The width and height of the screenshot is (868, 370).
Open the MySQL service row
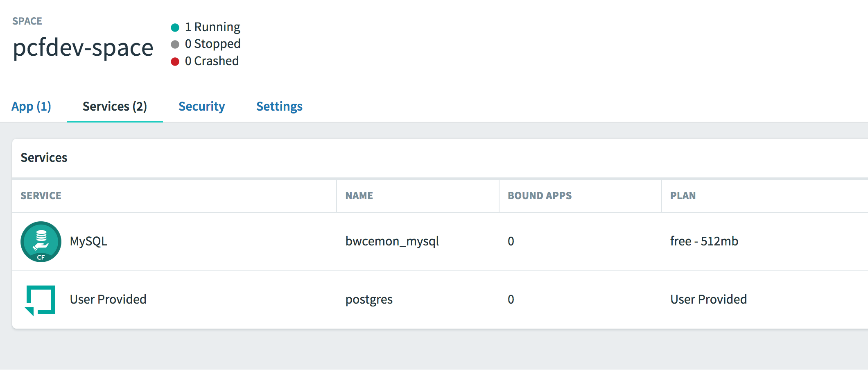point(88,241)
